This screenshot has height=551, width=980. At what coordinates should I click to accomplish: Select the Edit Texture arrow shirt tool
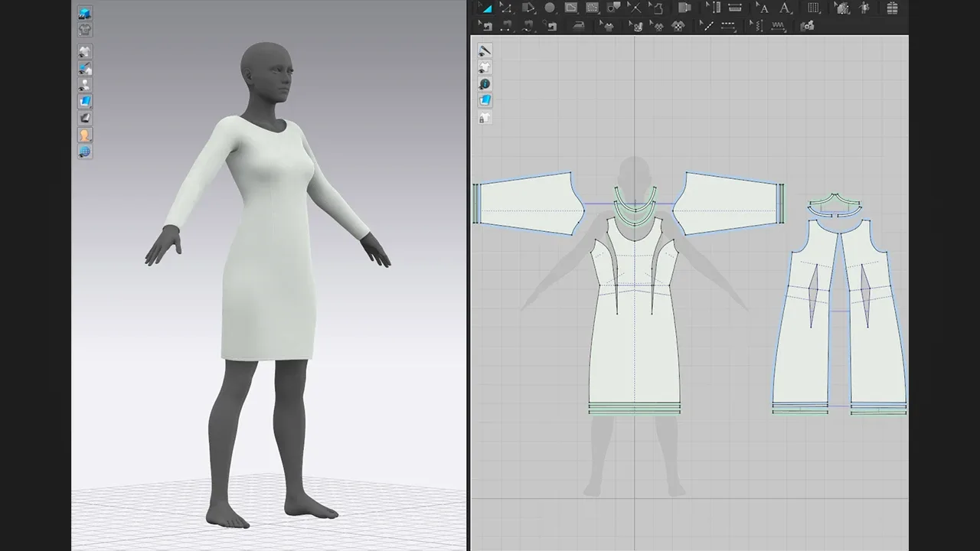pyautogui.click(x=608, y=25)
